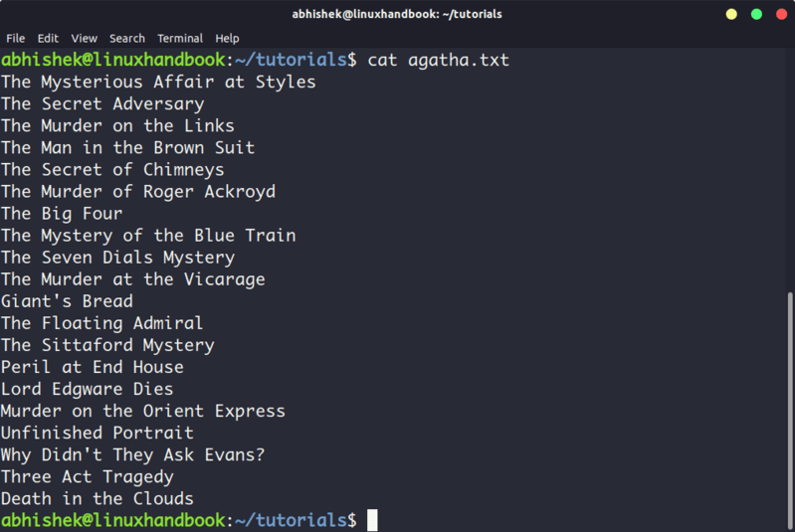
Task: Click the terminal vertical scrollbar thumb
Action: [x=790, y=411]
